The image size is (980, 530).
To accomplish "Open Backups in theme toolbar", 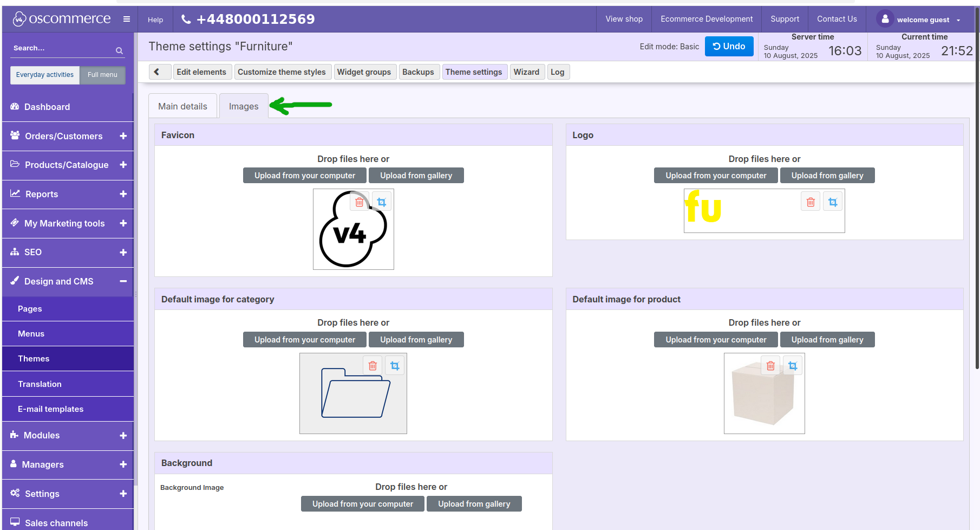I will (x=418, y=72).
